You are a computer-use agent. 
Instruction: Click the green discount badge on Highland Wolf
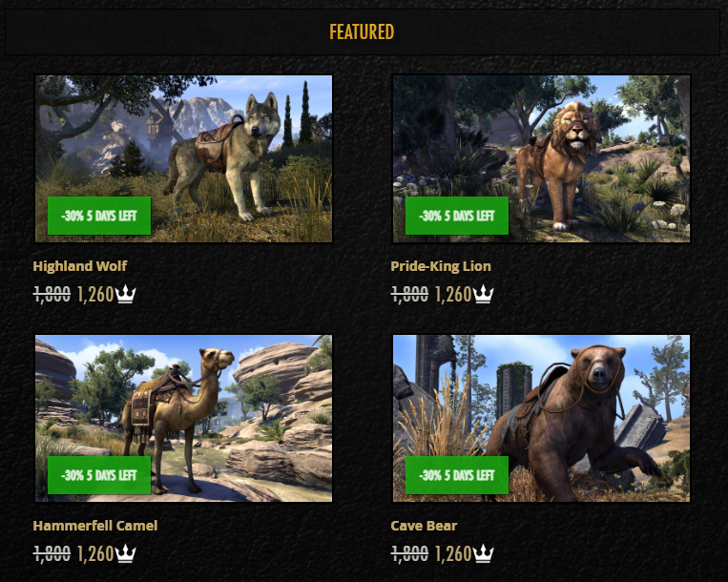(99, 216)
